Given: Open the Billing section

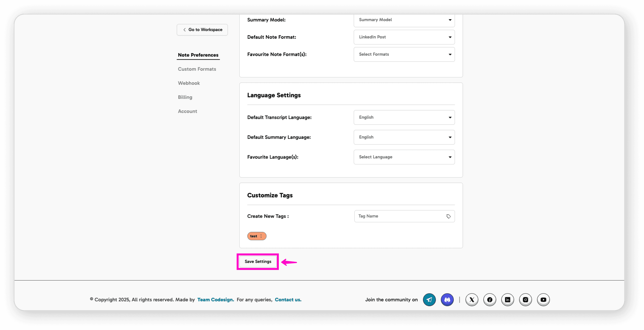Looking at the screenshot, I should pyautogui.click(x=185, y=97).
